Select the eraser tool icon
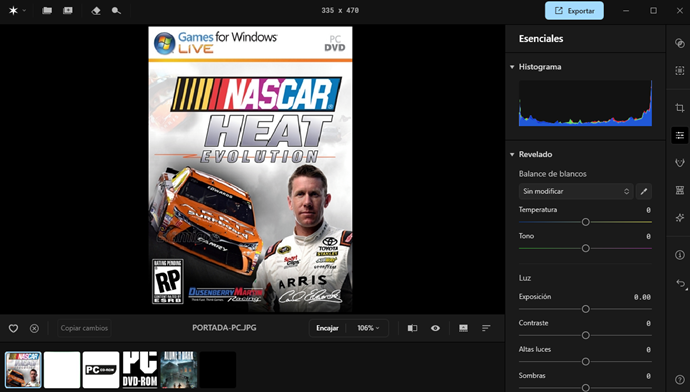This screenshot has height=392, width=690. pyautogui.click(x=96, y=11)
